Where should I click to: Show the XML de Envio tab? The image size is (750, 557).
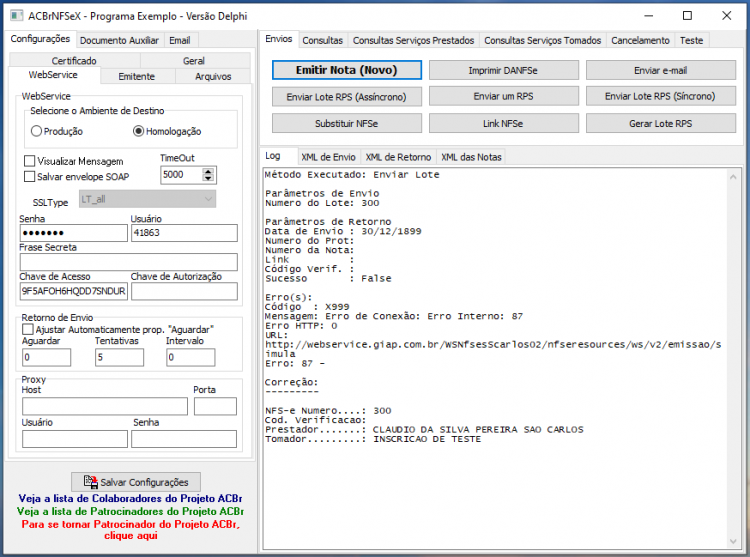click(328, 157)
